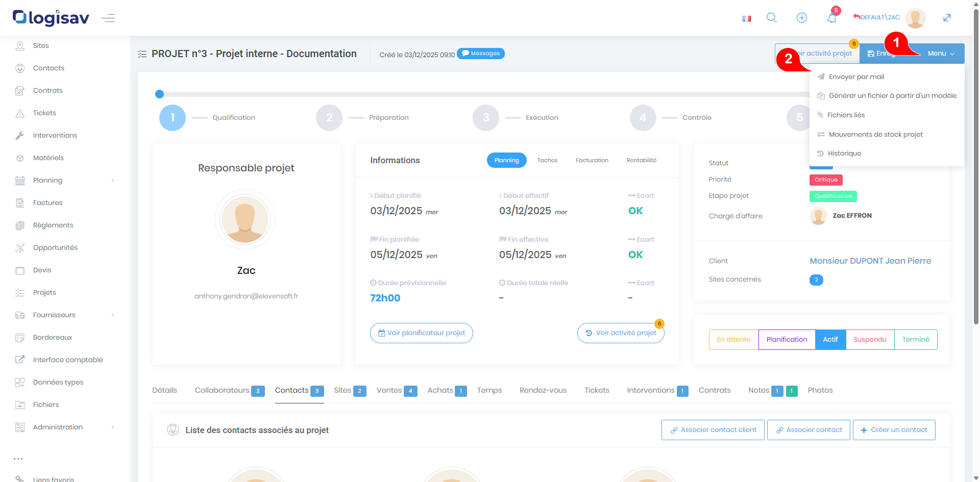The width and height of the screenshot is (980, 482).
Task: Select the Préparation step circle 2
Action: (x=329, y=118)
